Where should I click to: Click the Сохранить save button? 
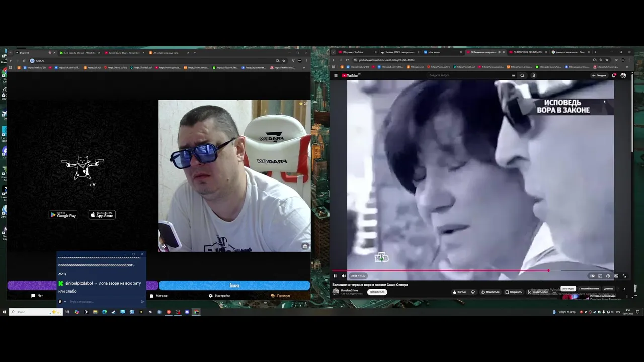pos(514,292)
